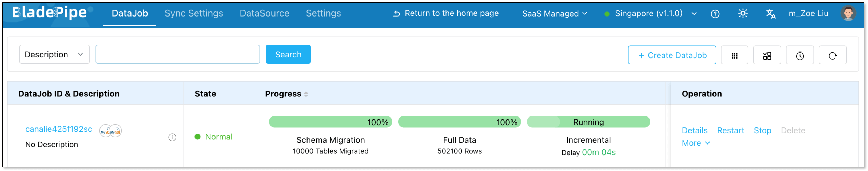The image size is (868, 171).
Task: Open the DataSource tab
Action: click(264, 13)
